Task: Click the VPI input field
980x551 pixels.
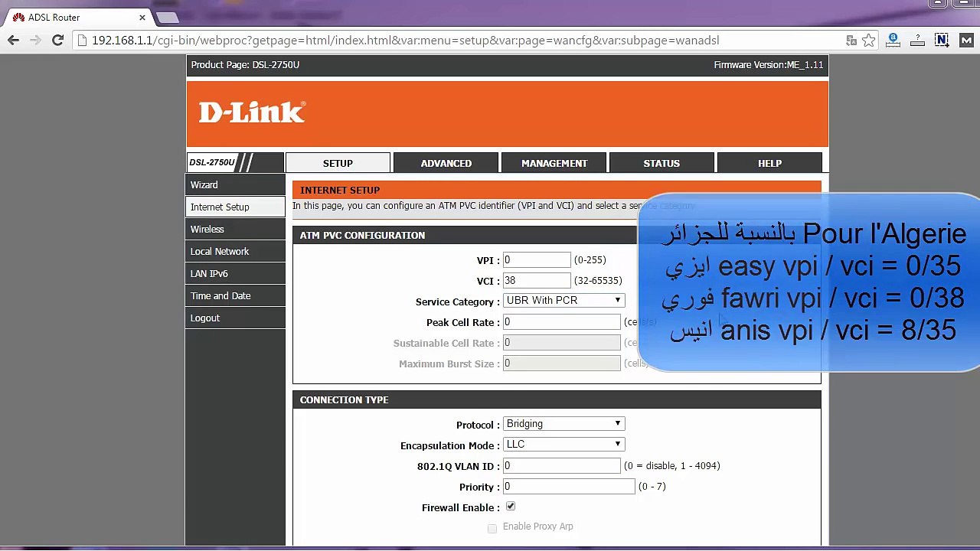Action: pos(537,260)
